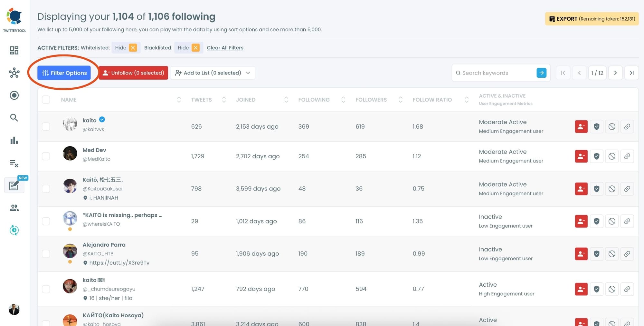Open Alejandro Parra profile avatar

[70, 251]
